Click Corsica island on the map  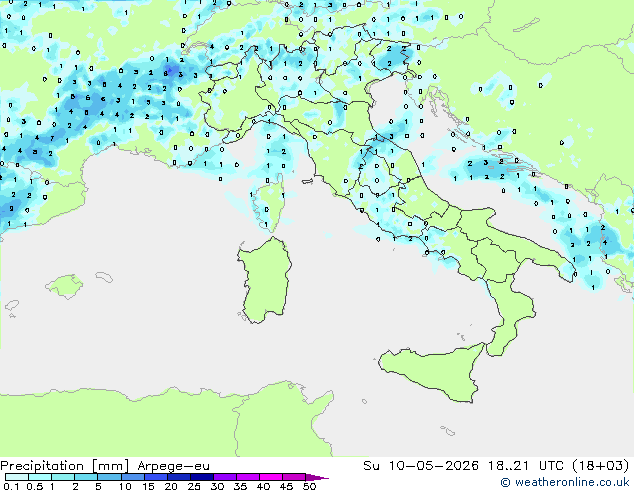tap(270, 205)
